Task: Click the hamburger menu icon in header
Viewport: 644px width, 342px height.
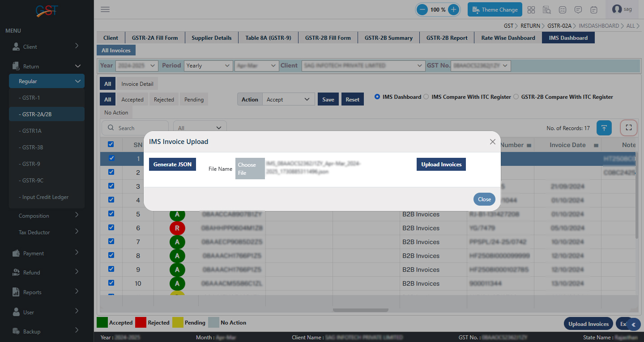Action: 105,9
